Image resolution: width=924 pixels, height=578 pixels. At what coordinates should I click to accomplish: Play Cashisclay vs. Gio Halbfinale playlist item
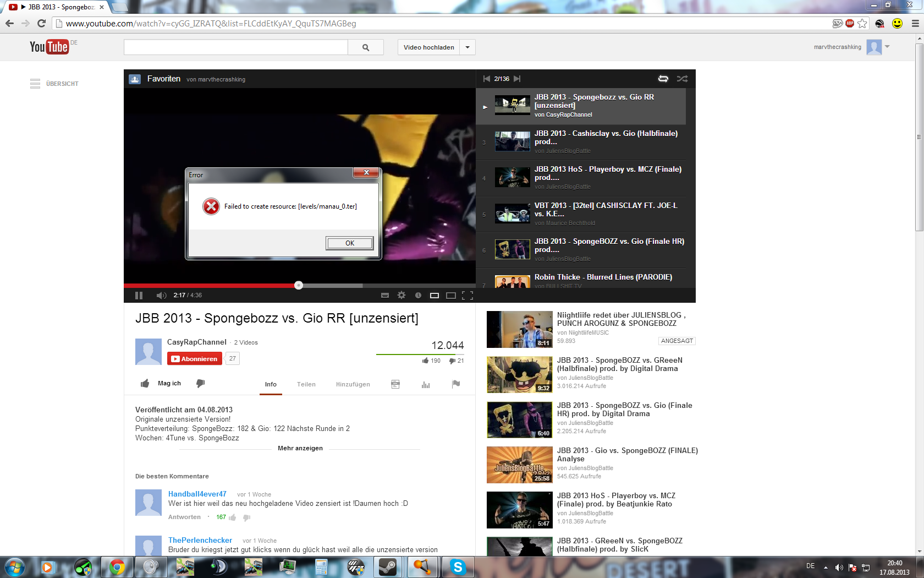click(581, 142)
